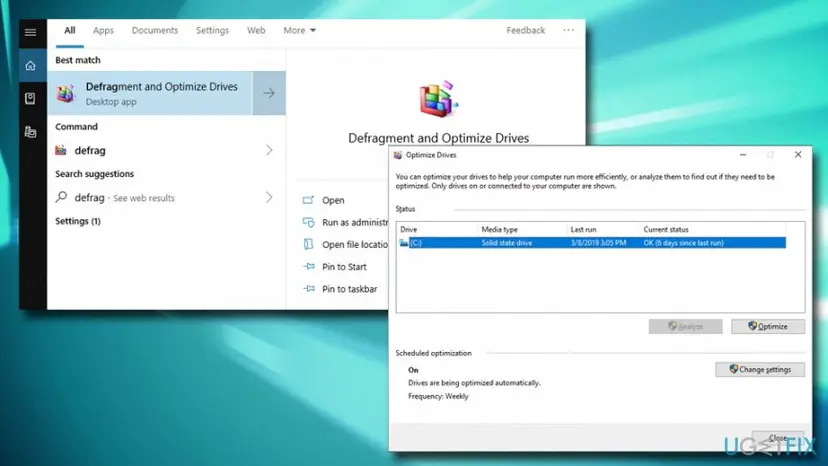Switch to the Web search tab
The image size is (828, 466).
[256, 30]
